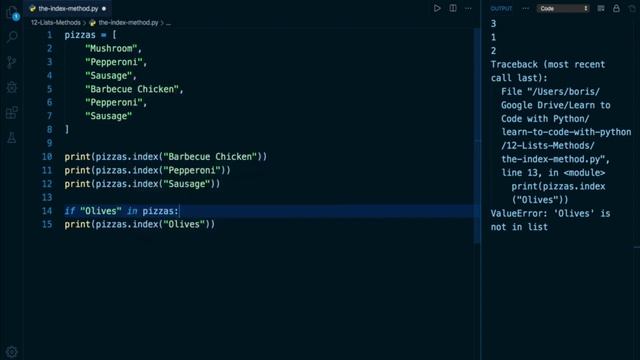Click print(pizzas.index("Sausage")) line
This screenshot has width=640, height=360.
click(142, 184)
